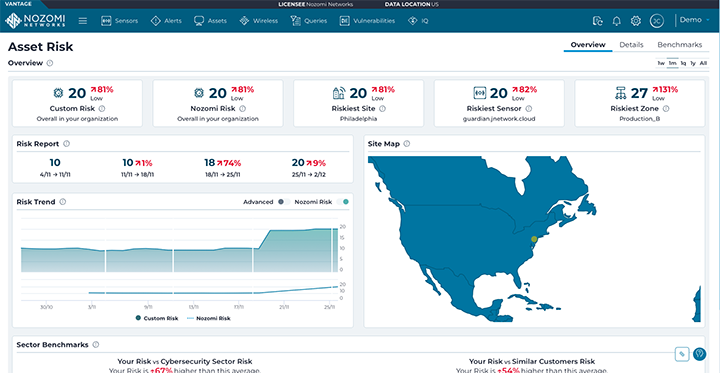
Task: Open the settings gear icon
Action: [x=636, y=21]
